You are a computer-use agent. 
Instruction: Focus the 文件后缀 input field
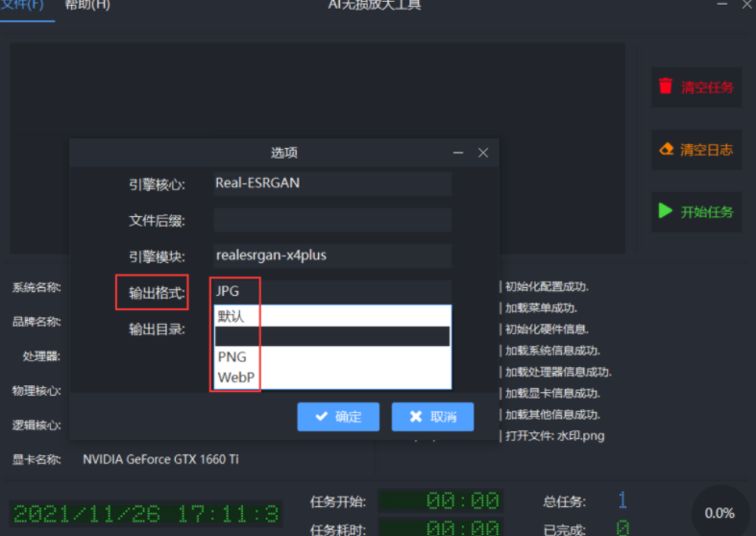[331, 220]
